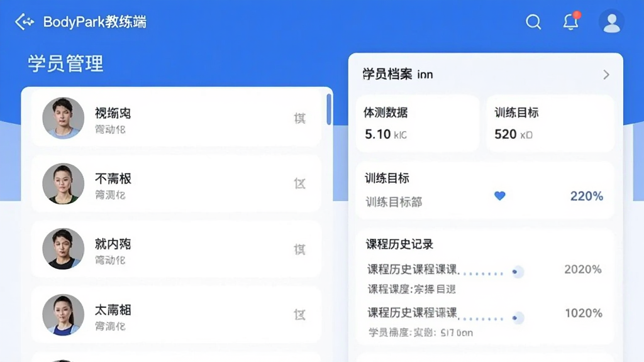Open 就内殉 avatar photo
Screen dimensions: 644x362
tap(64, 249)
